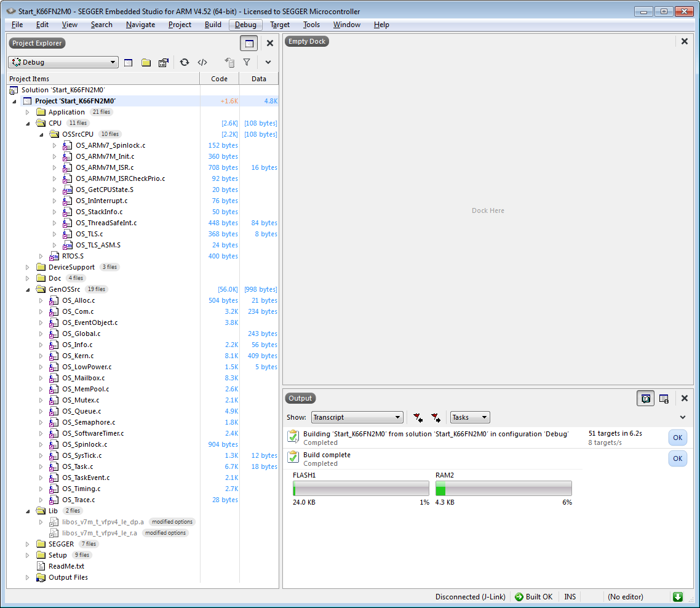Close the Empty Dock panel
The image size is (700, 608).
coord(685,41)
